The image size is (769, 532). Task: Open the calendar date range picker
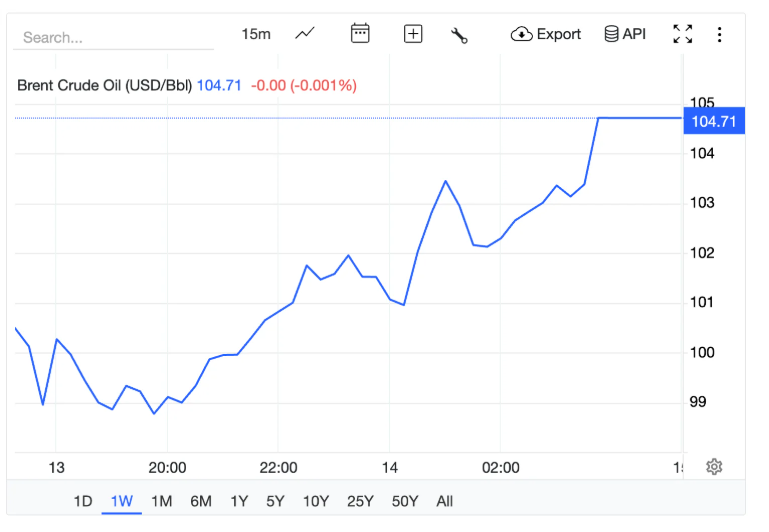coord(360,34)
